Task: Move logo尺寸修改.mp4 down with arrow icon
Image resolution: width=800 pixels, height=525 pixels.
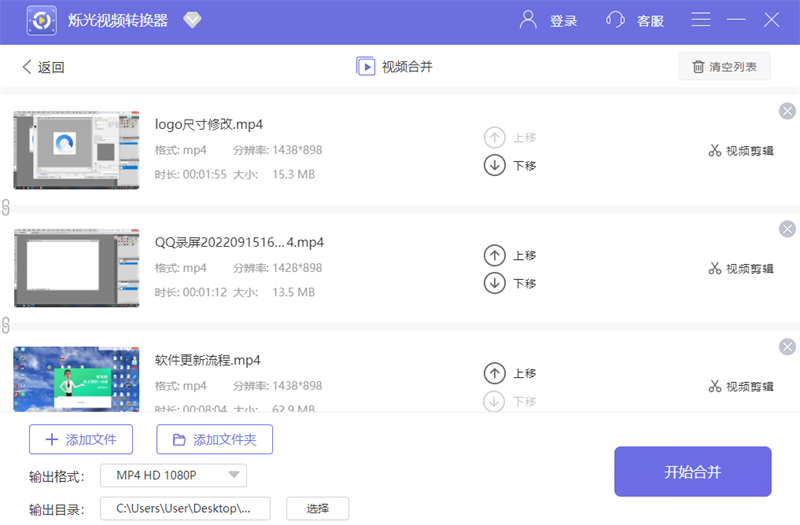Action: coord(494,165)
